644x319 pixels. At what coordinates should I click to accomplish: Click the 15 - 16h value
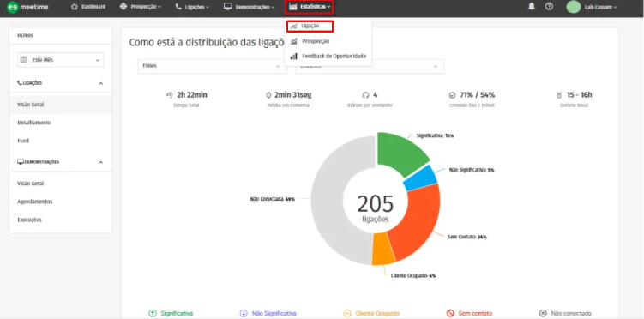click(580, 95)
